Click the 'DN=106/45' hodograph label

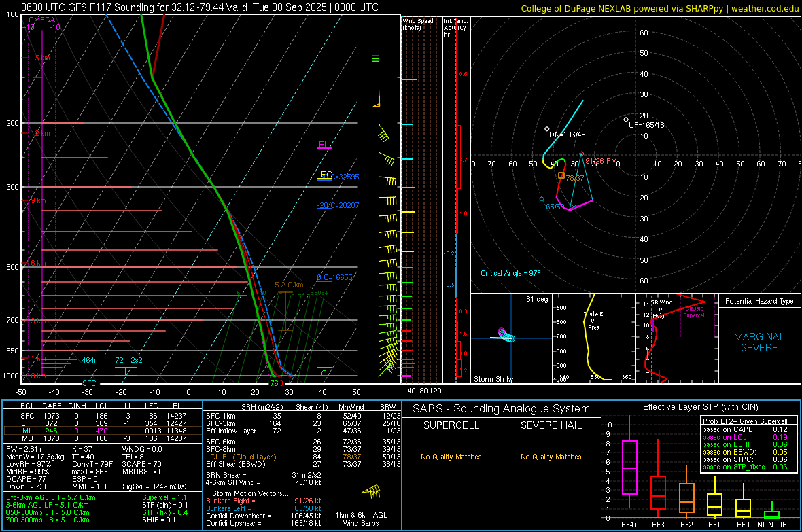[568, 135]
